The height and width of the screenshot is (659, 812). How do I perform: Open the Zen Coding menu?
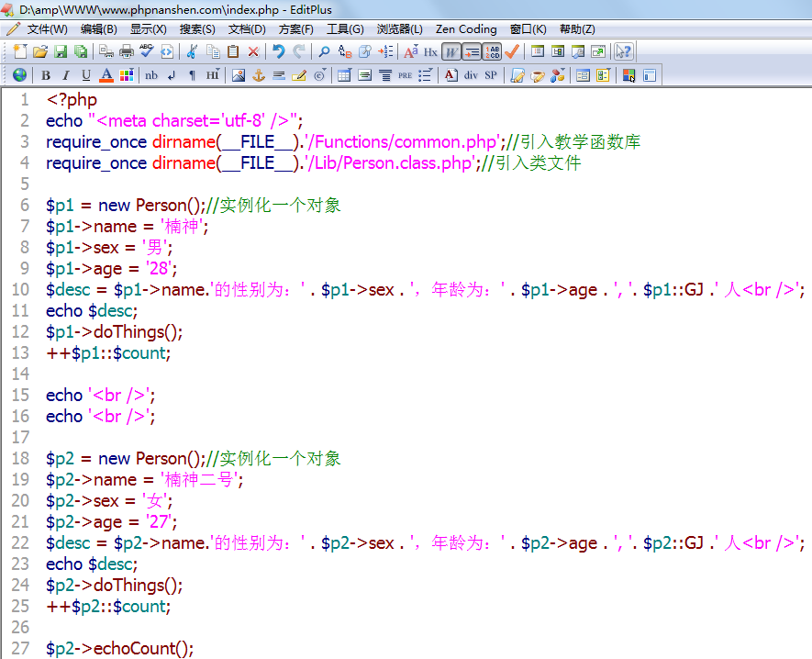point(466,29)
